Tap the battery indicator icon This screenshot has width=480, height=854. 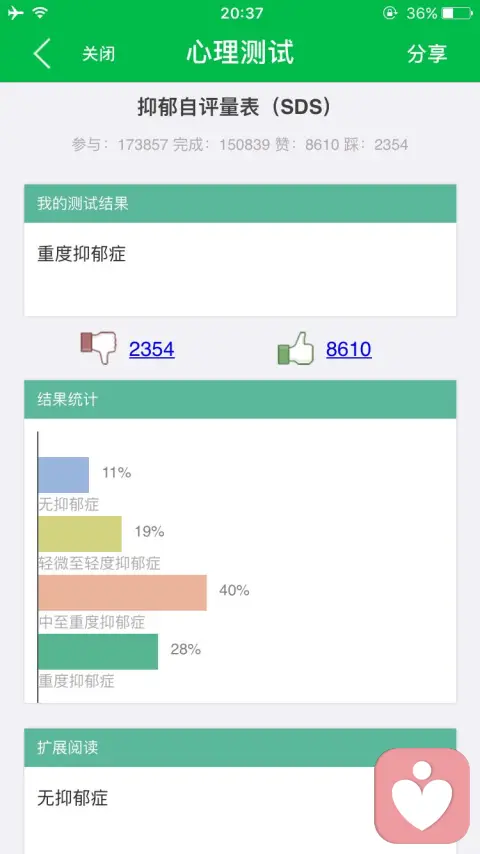(457, 13)
